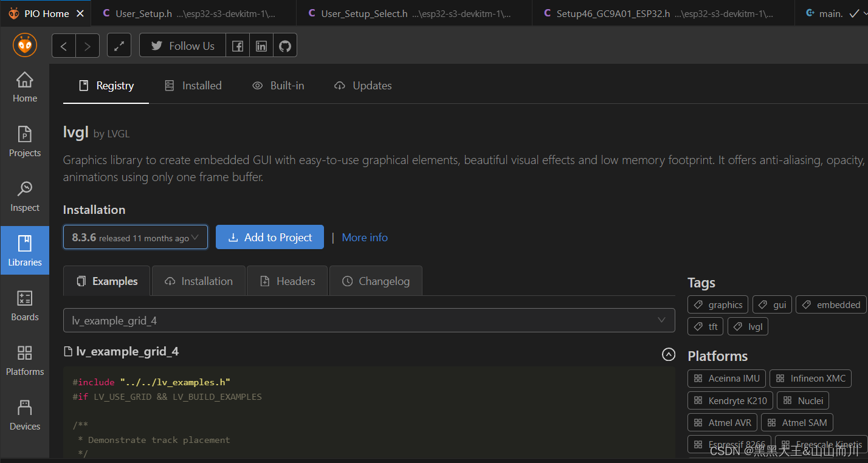This screenshot has height=463, width=868.
Task: Select the graphics tag
Action: pos(717,304)
